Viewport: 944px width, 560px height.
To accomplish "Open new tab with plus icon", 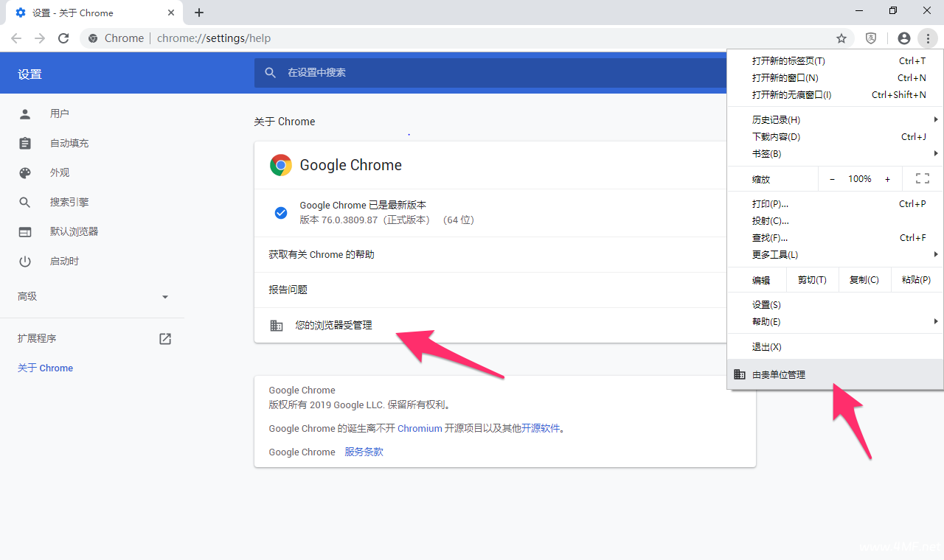I will (x=199, y=13).
